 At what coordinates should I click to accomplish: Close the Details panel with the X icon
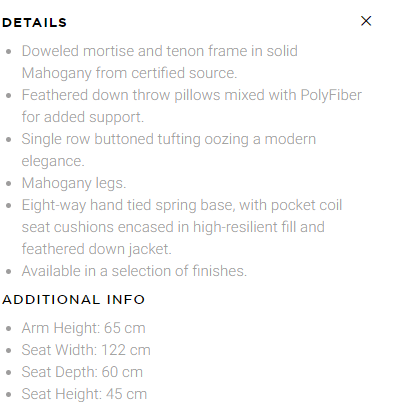pos(366,21)
